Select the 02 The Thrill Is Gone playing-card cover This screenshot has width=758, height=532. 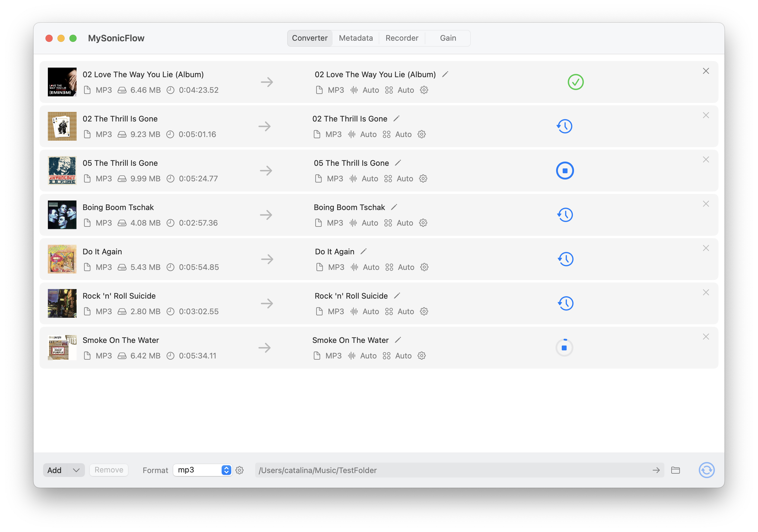click(x=62, y=126)
